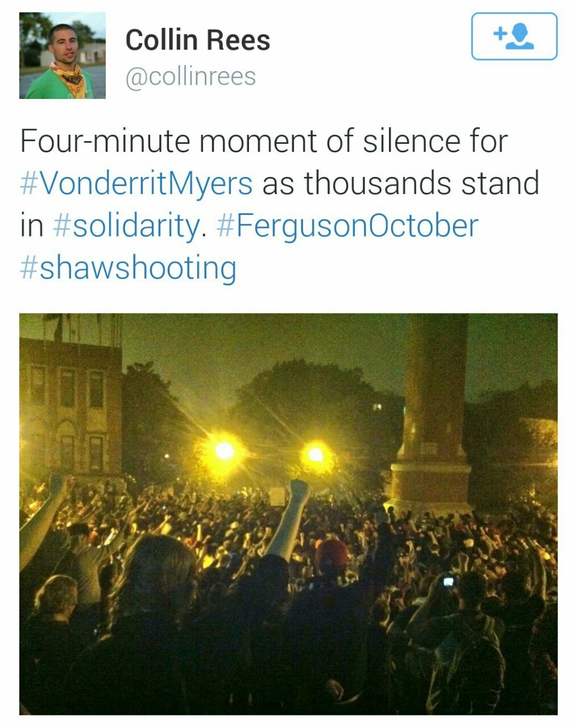Click the tweet text starting "Four-minute moment"
Viewport: 577px width, 728px height.
264,142
